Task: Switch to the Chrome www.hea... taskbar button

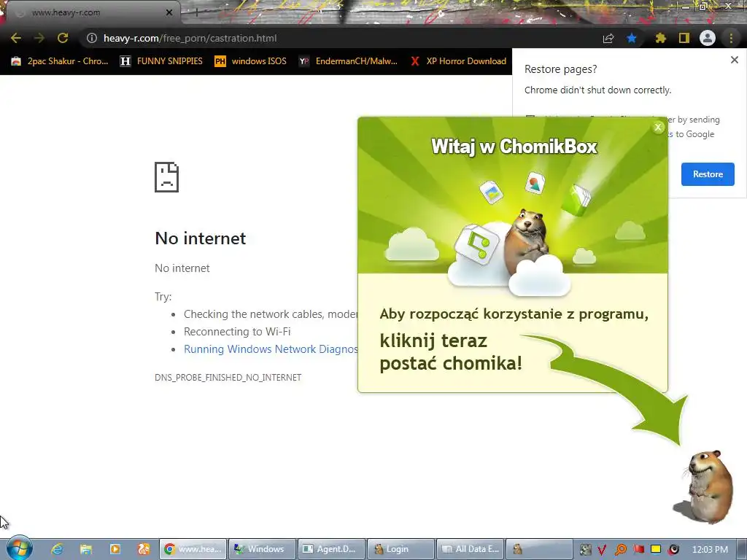Action: [x=193, y=549]
